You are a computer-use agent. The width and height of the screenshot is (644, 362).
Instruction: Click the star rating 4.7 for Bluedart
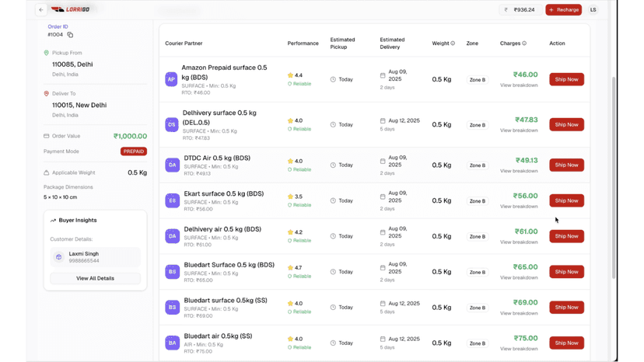tap(295, 267)
